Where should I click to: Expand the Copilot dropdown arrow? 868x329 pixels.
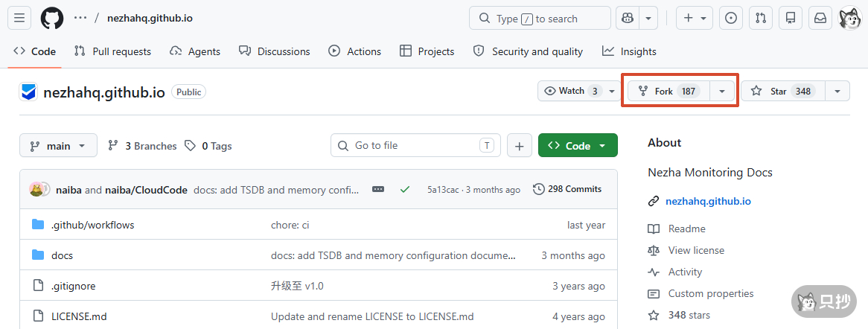click(x=648, y=19)
